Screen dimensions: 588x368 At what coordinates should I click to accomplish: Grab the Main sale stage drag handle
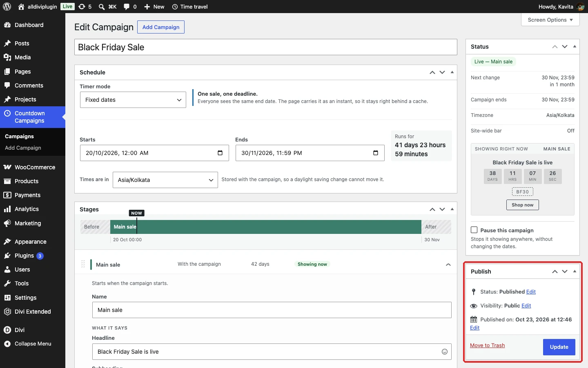[x=83, y=265]
